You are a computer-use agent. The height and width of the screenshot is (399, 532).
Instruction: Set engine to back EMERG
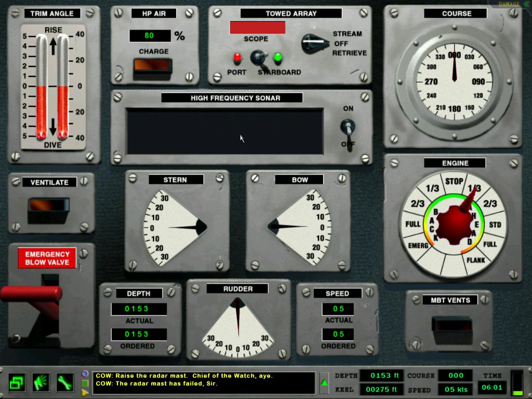click(418, 245)
